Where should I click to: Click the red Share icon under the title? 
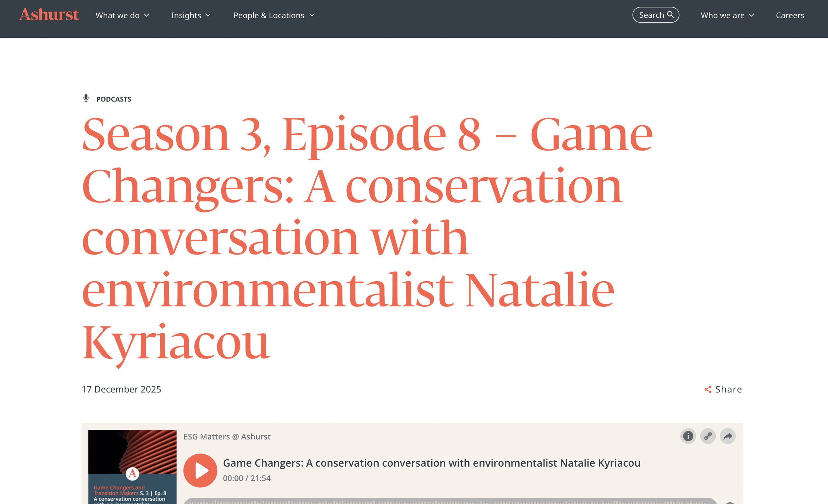(x=708, y=389)
